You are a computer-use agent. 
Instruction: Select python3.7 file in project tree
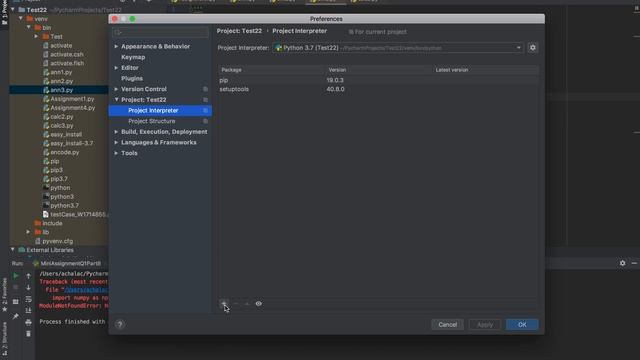pos(64,206)
